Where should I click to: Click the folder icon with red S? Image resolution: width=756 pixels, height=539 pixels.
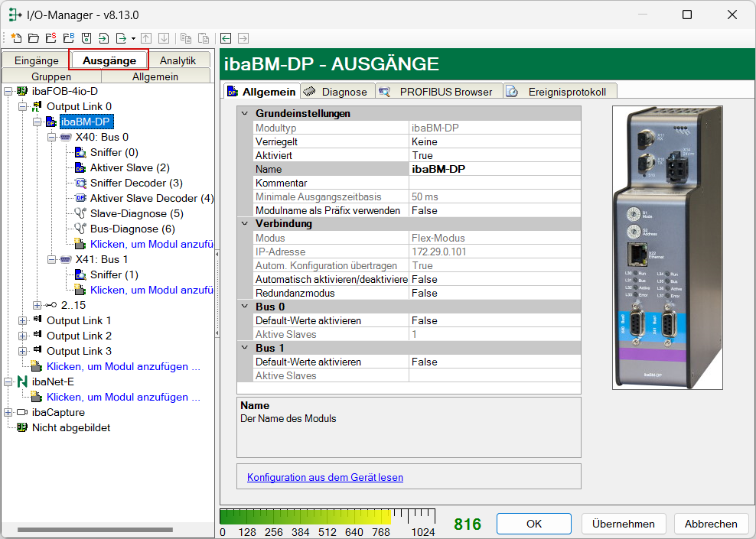(x=51, y=38)
